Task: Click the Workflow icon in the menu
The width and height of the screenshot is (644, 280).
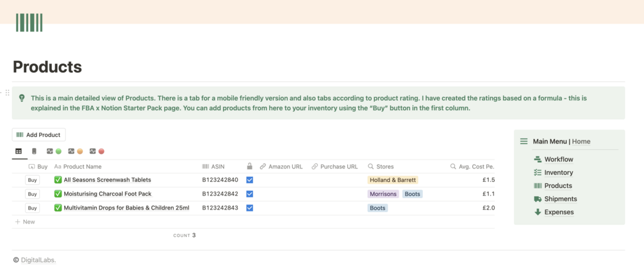Action: (x=538, y=160)
